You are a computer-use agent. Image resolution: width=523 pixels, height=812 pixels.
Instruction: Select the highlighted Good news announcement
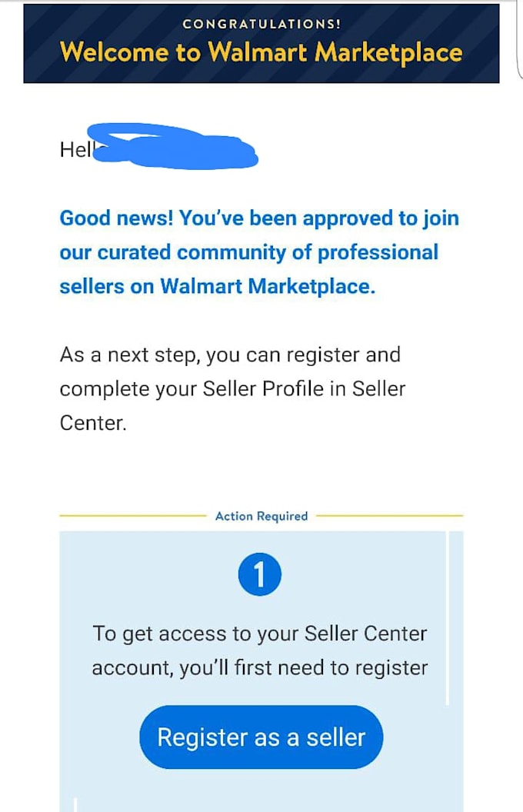pyautogui.click(x=260, y=251)
